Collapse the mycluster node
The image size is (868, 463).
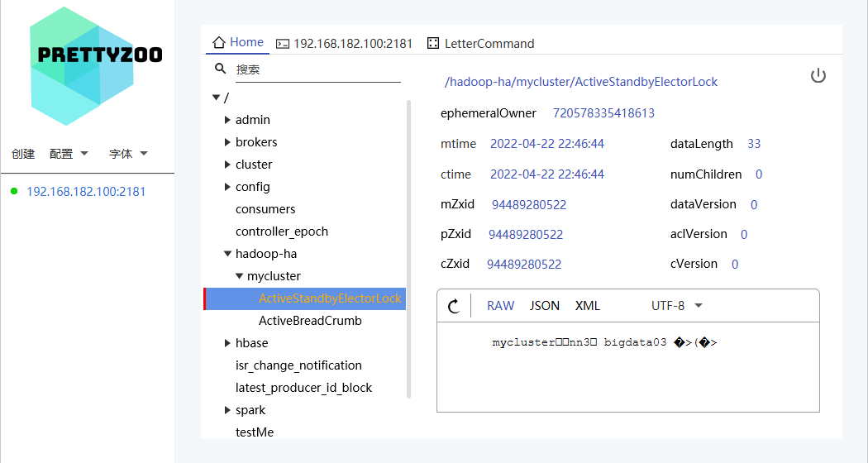pos(239,276)
